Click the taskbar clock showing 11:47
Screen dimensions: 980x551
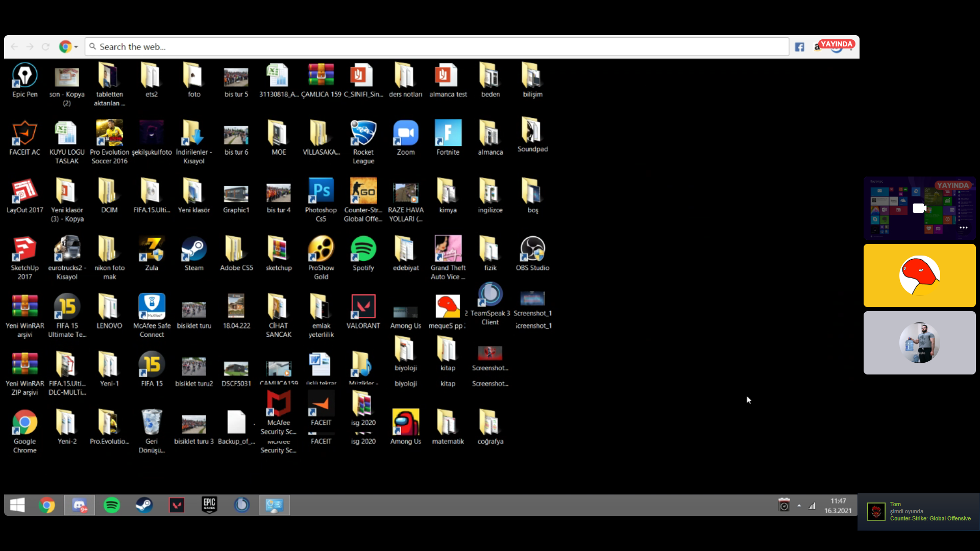838,506
